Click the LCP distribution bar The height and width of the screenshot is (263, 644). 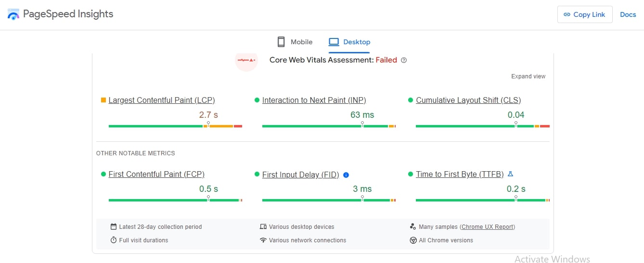(175, 126)
